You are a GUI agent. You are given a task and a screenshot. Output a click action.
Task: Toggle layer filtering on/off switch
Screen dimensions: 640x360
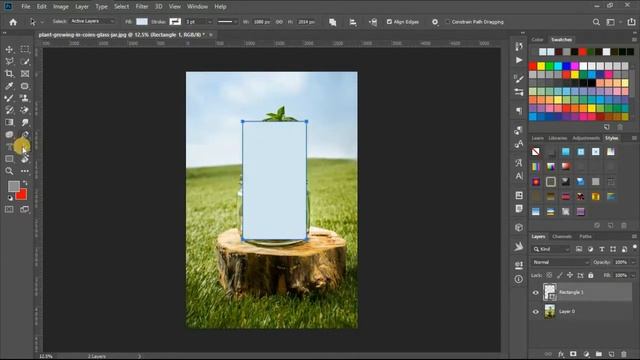point(635,247)
